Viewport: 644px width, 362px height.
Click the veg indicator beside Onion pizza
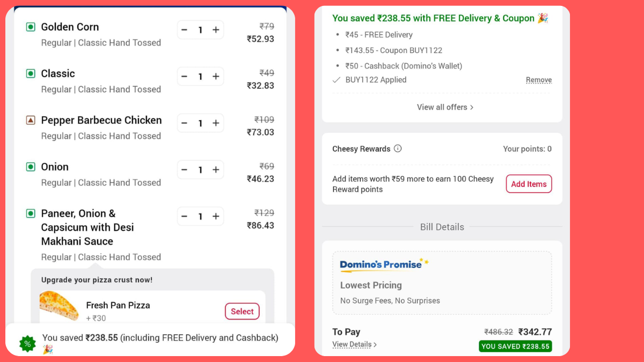click(30, 167)
